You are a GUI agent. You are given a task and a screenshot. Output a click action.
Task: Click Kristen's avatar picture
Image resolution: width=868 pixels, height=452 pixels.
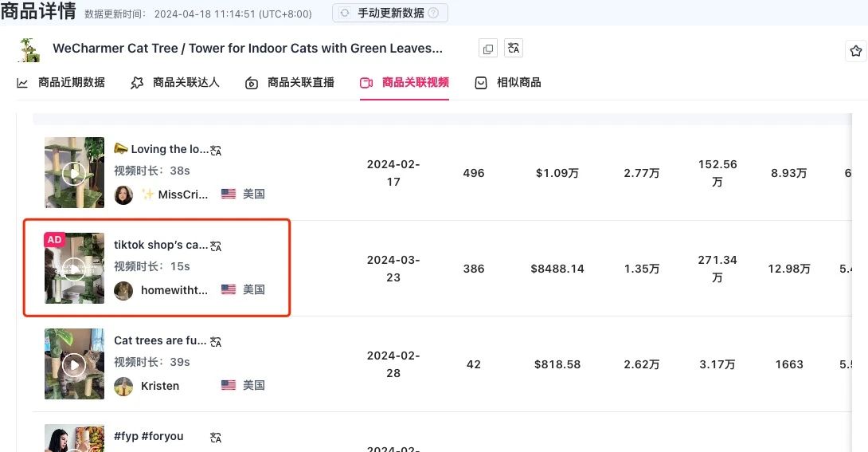tap(123, 386)
